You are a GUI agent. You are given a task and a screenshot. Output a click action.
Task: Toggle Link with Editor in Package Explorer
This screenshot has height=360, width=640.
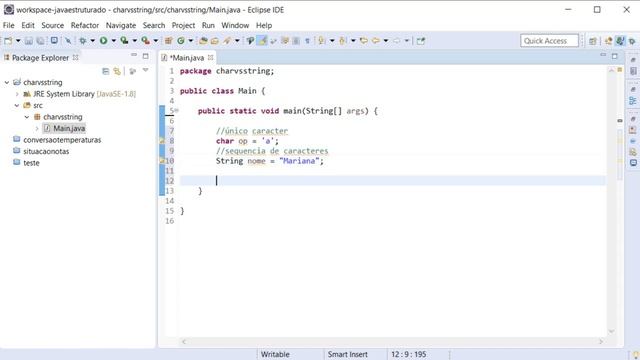pos(117,71)
